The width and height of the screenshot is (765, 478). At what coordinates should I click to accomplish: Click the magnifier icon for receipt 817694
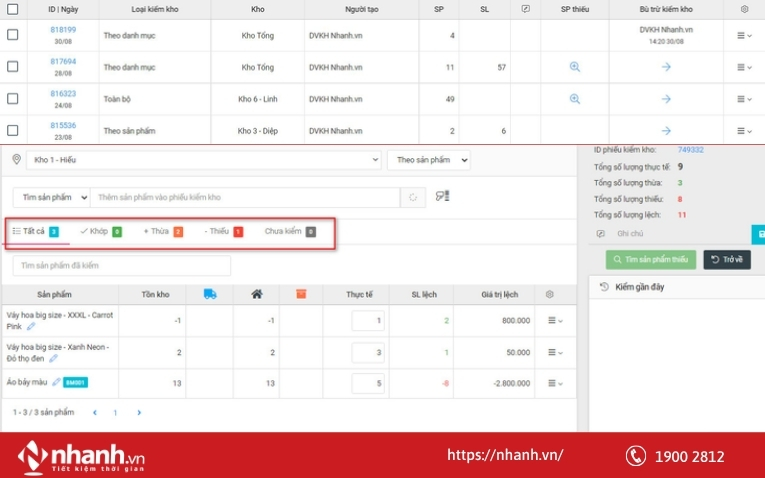[575, 67]
